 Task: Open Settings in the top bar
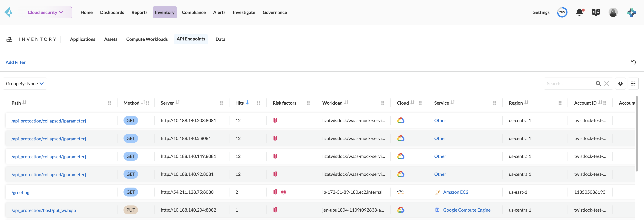(x=541, y=12)
